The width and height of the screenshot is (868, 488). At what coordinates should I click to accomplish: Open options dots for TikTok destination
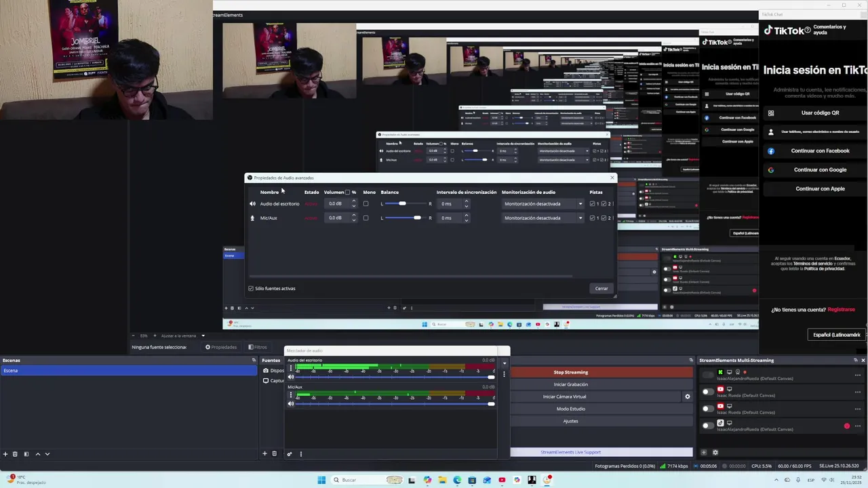858,426
